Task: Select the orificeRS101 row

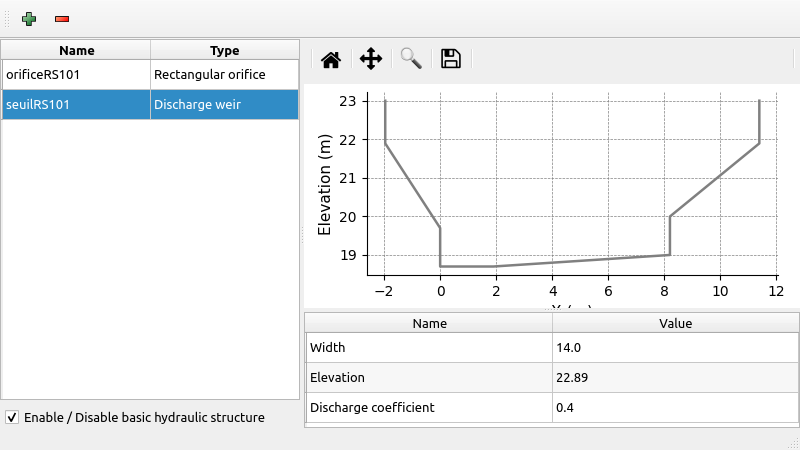Action: pos(76,75)
